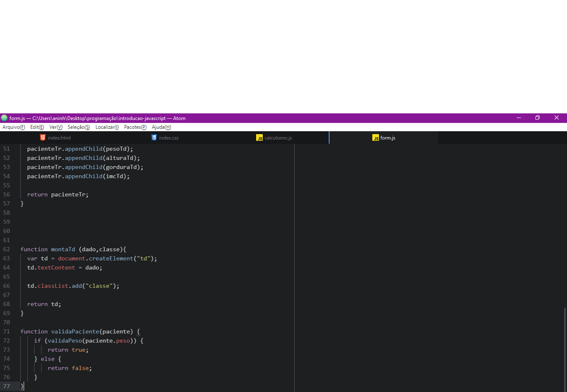This screenshot has width=567, height=392.
Task: Click on 'appendChild(imcTd)' text
Action: click(95, 176)
